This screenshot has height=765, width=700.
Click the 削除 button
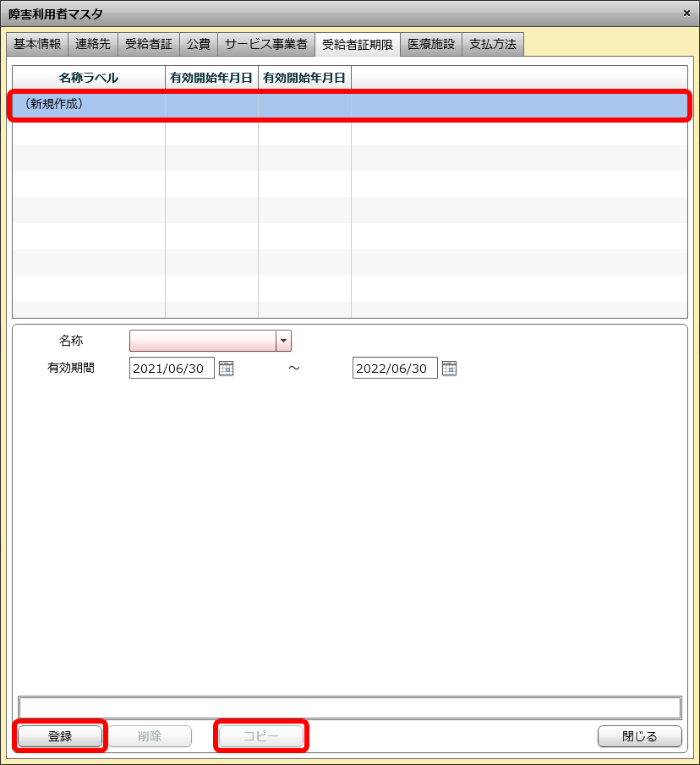click(x=150, y=736)
